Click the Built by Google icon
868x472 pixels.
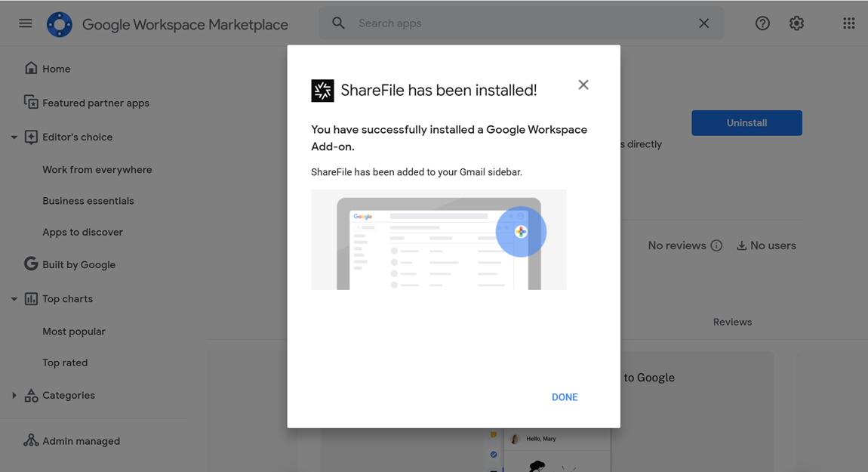31,264
